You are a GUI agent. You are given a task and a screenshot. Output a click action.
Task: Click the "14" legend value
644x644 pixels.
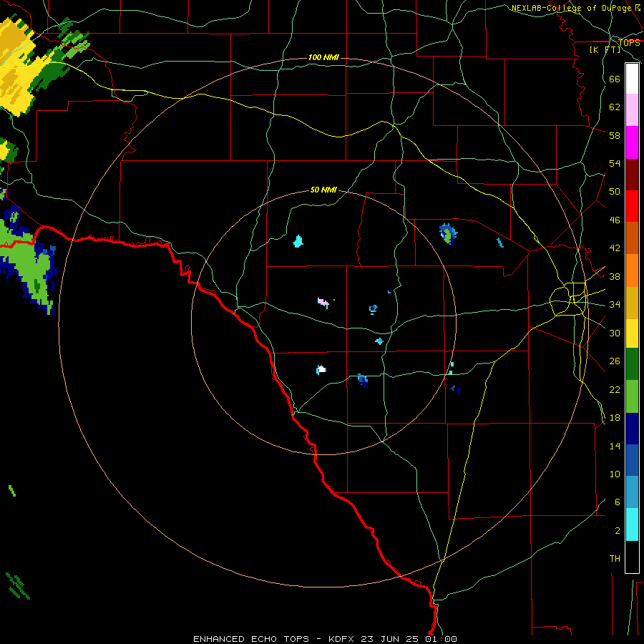[x=615, y=446]
